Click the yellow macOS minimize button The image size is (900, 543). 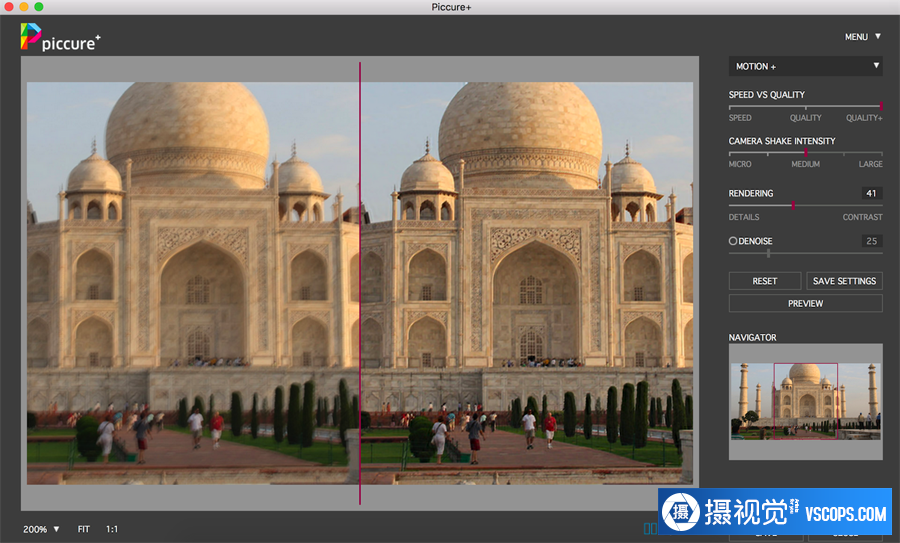pos(24,6)
